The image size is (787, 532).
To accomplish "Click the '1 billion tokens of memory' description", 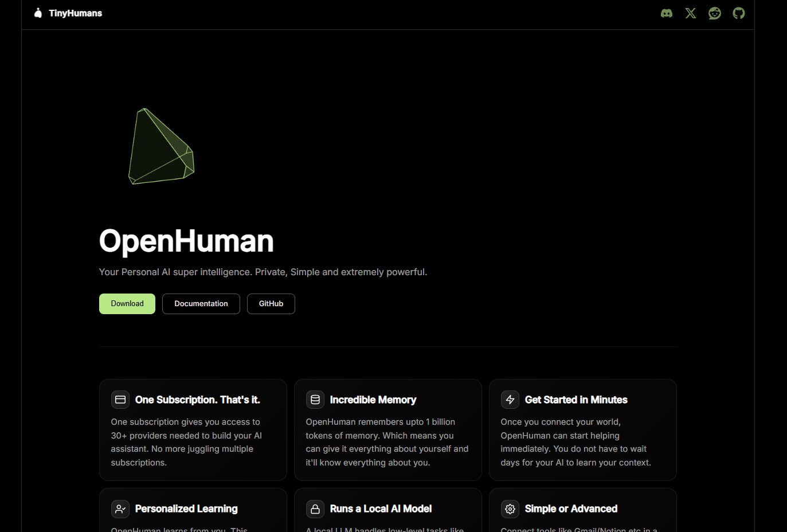I will 387,442.
